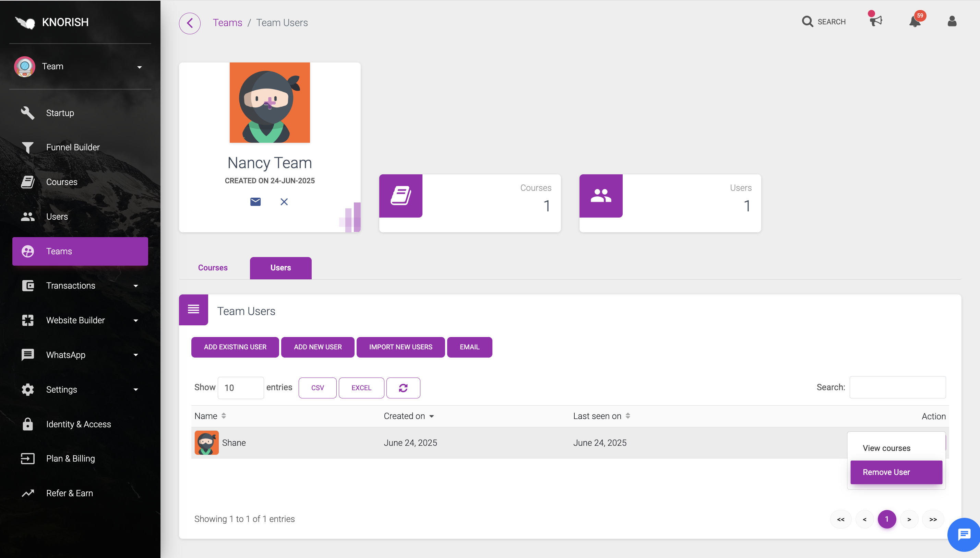Switch to the Courses tab
This screenshot has height=558, width=980.
click(x=213, y=268)
